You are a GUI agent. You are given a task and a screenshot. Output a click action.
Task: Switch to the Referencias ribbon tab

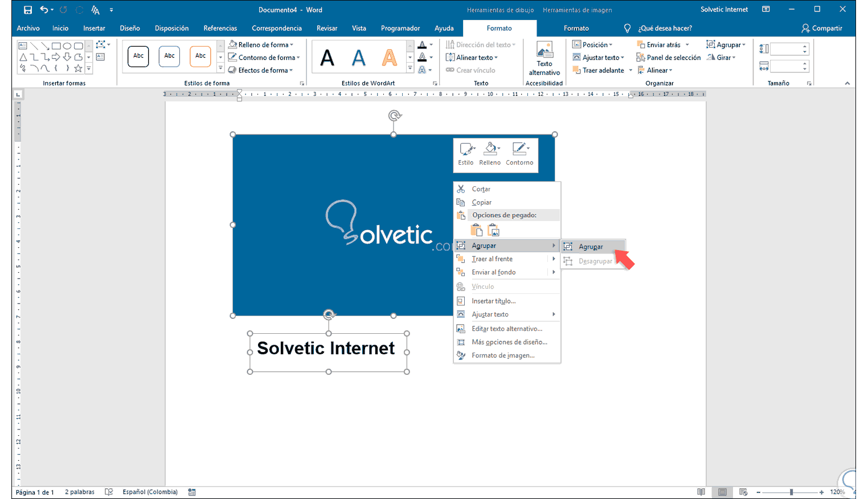[x=220, y=28]
